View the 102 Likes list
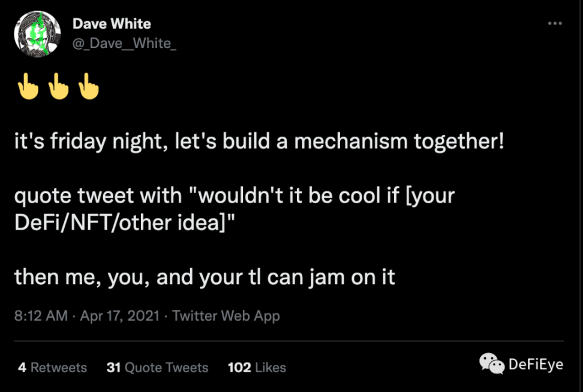583x392 pixels. coord(257,367)
